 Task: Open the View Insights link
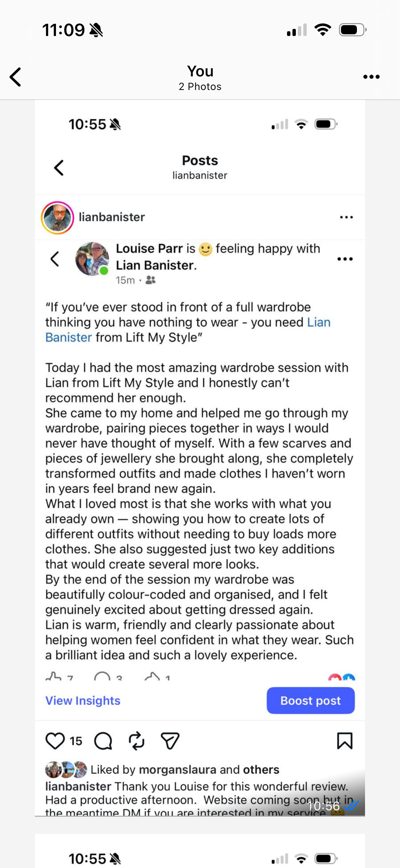pyautogui.click(x=83, y=701)
